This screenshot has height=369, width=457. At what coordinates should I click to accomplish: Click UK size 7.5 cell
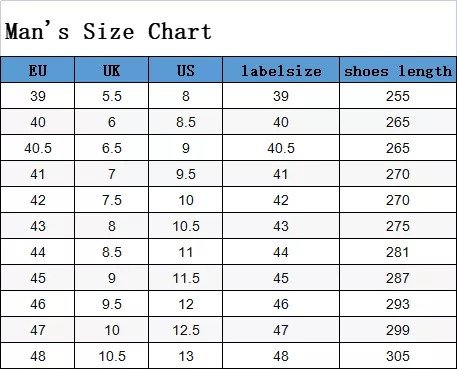pyautogui.click(x=112, y=200)
